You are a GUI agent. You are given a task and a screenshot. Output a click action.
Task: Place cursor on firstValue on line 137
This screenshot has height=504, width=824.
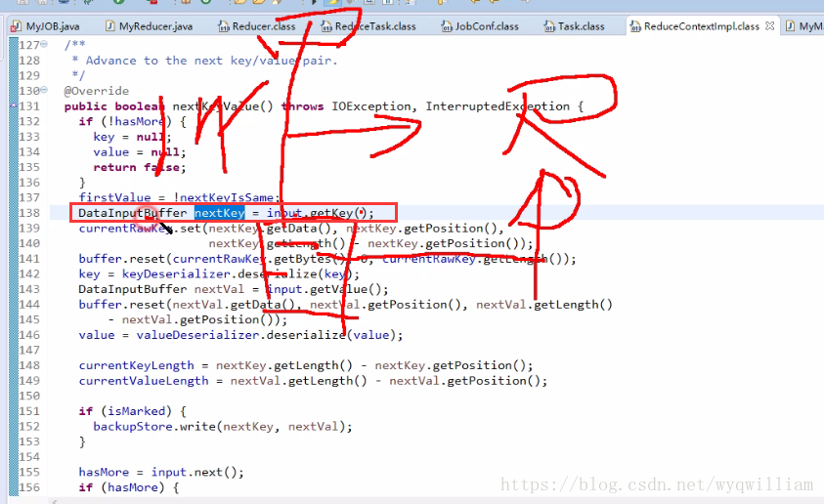(114, 198)
